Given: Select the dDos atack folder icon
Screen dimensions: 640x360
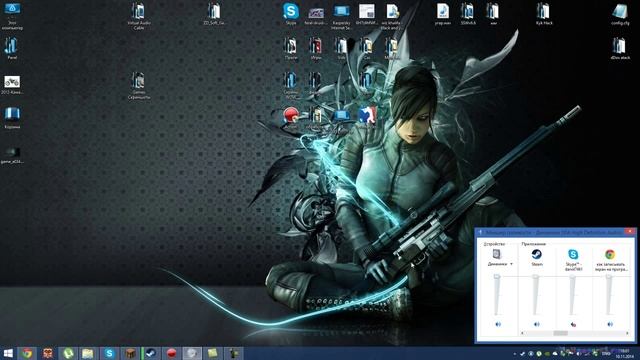Looking at the screenshot, I should (x=620, y=48).
